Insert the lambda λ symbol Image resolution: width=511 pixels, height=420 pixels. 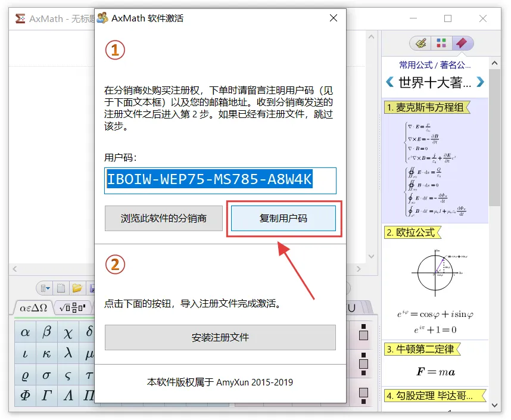click(x=68, y=353)
